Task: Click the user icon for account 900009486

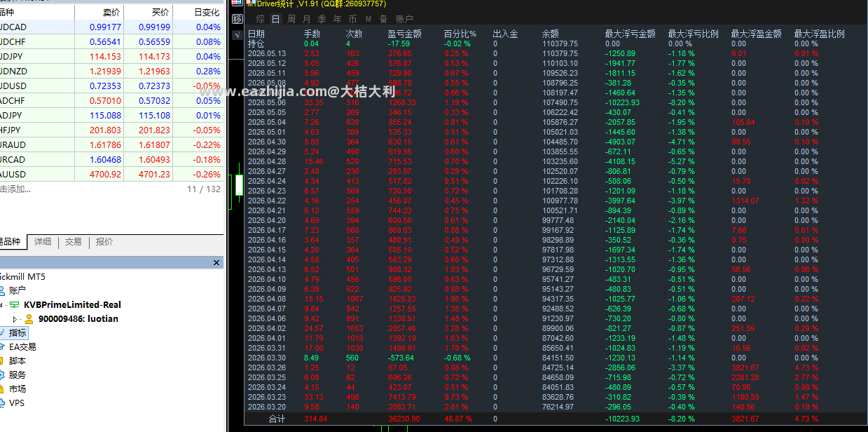Action: pyautogui.click(x=30, y=319)
